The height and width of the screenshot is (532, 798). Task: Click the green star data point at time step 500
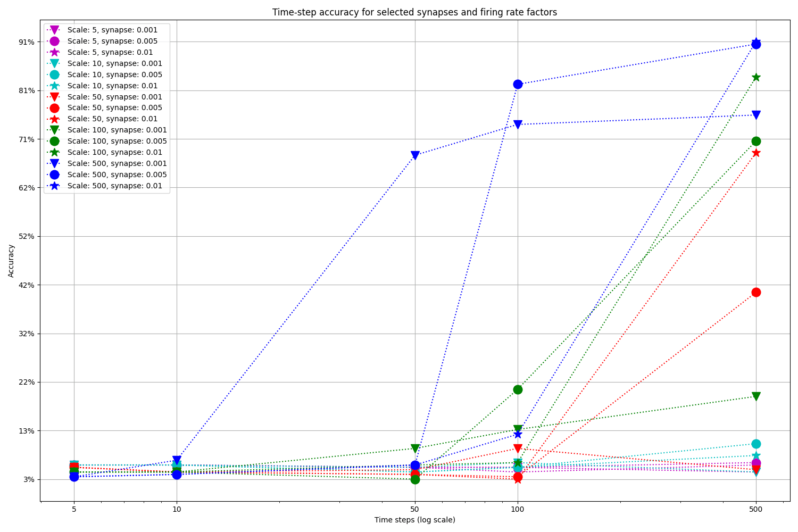(756, 77)
